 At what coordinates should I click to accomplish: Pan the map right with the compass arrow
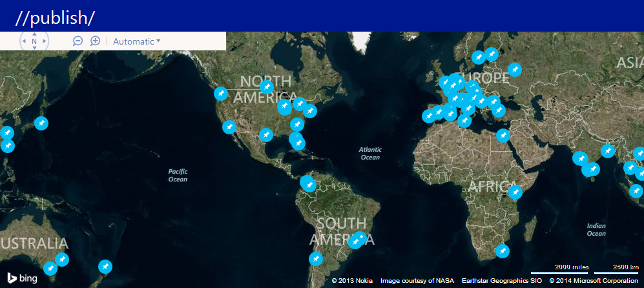pos(45,41)
